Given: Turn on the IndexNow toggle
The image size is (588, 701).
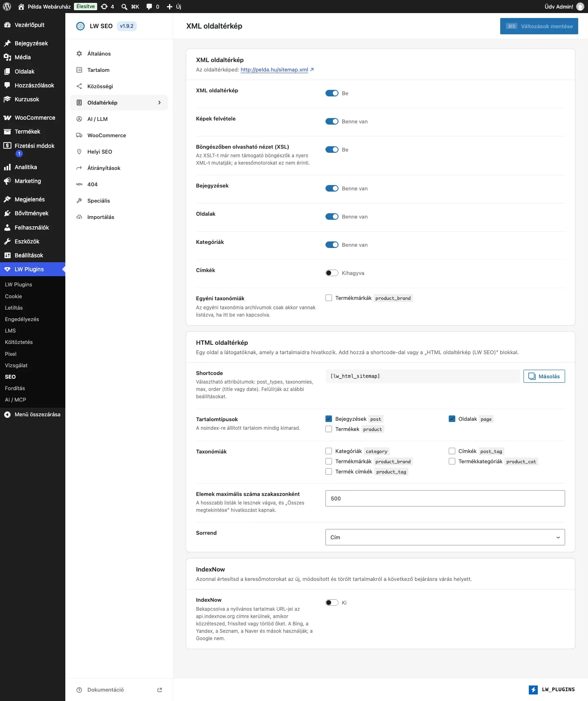Looking at the screenshot, I should [332, 603].
